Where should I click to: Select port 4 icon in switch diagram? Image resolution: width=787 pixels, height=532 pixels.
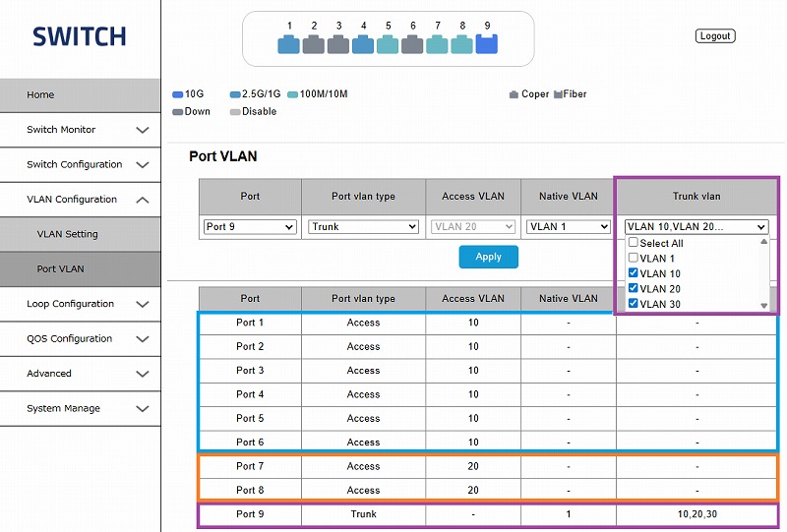tap(363, 44)
